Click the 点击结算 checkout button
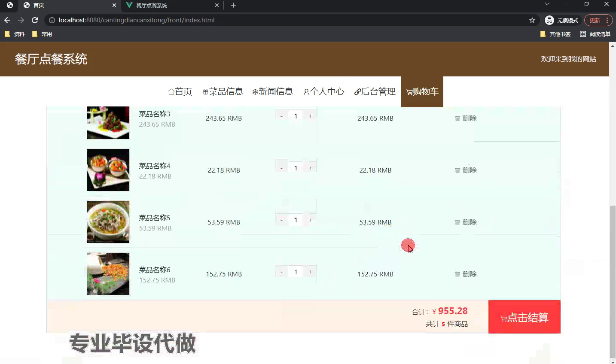 coord(525,317)
